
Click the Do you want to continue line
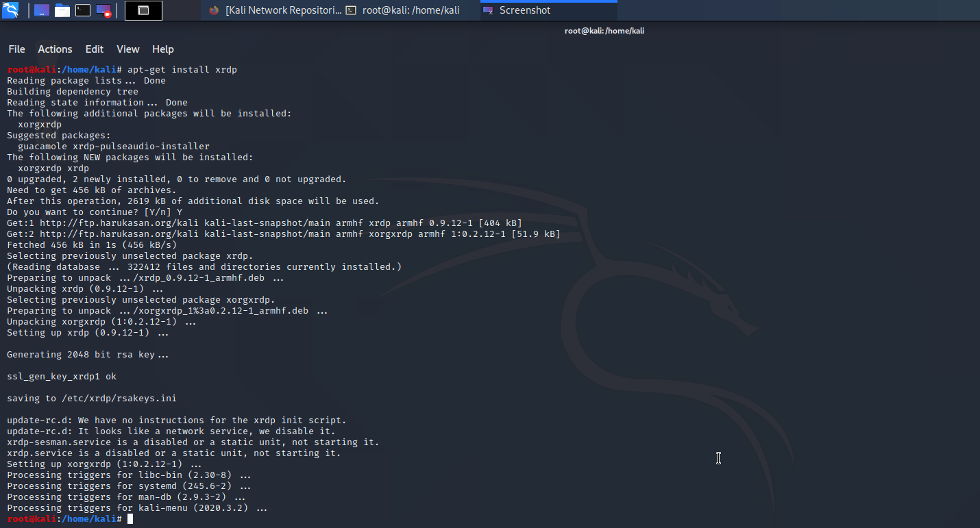coord(95,212)
